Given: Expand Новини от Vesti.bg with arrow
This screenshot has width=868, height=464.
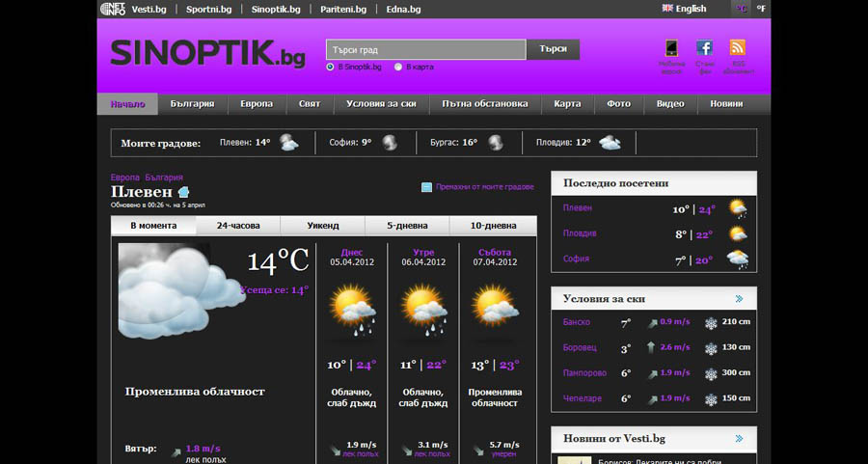Looking at the screenshot, I should (739, 439).
